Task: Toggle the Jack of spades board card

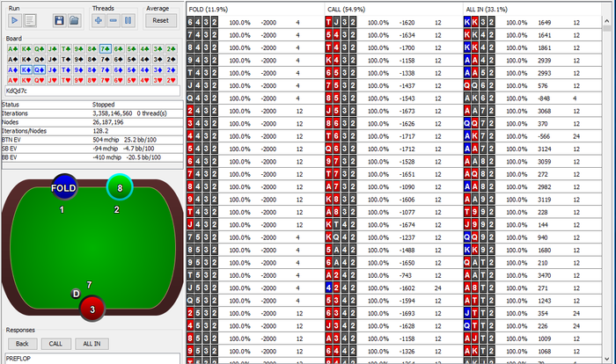Action: coord(52,59)
